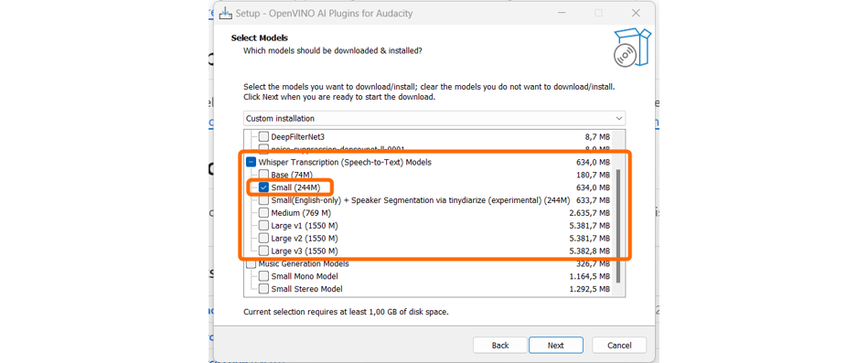Select the Large v3 (1550 M) row label
This screenshot has height=363, width=868.
point(305,251)
